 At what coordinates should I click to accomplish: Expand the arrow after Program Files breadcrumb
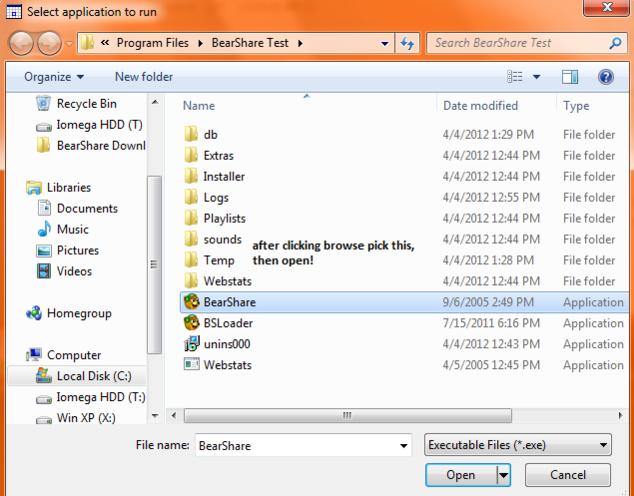pos(201,43)
